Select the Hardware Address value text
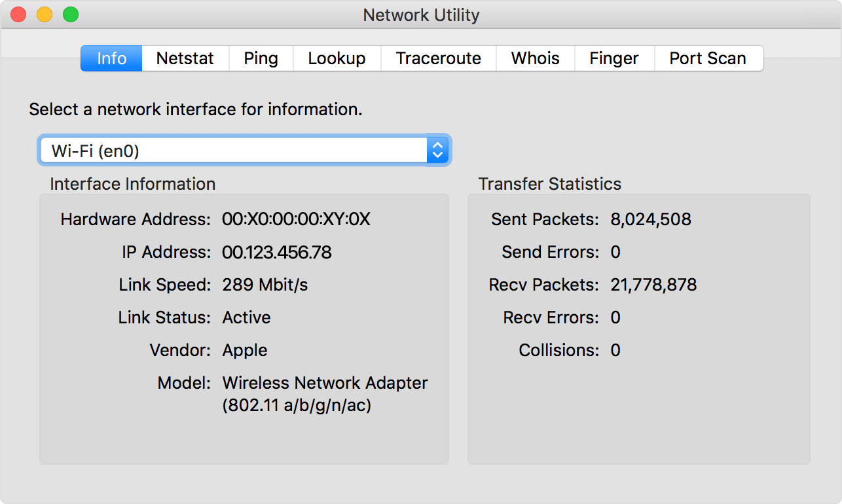The height and width of the screenshot is (504, 842). tap(297, 219)
